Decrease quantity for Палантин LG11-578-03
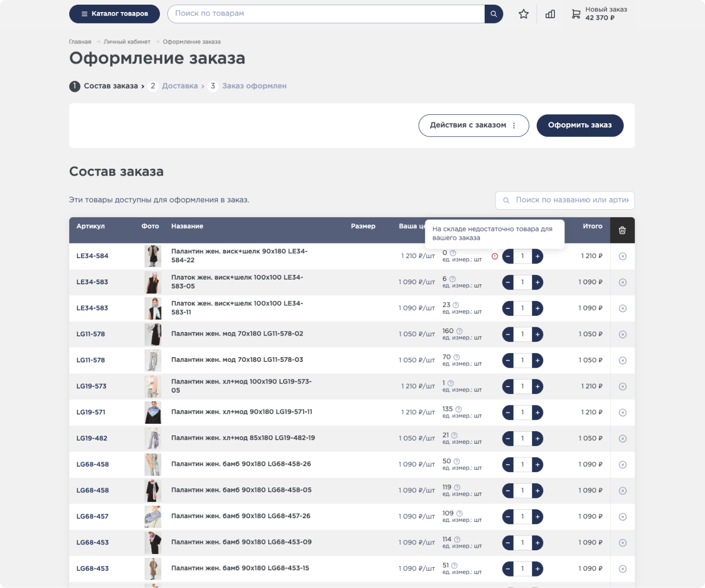The height and width of the screenshot is (588, 705). point(508,360)
